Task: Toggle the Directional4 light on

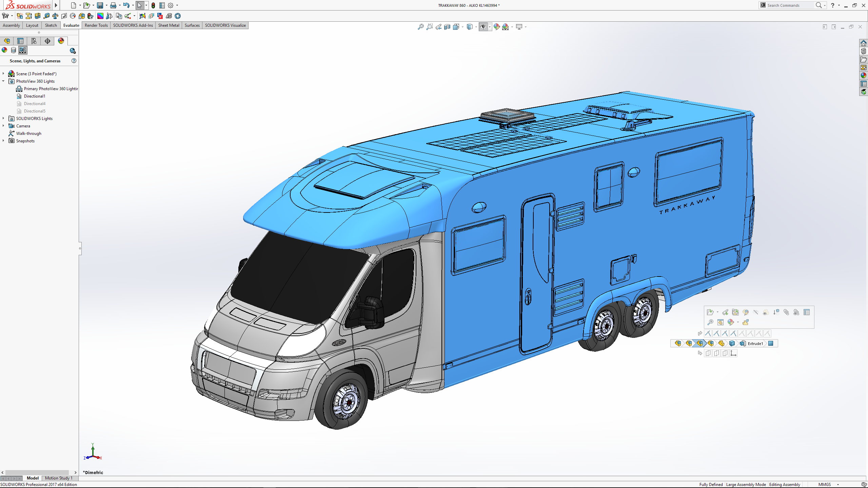Action: click(x=34, y=104)
